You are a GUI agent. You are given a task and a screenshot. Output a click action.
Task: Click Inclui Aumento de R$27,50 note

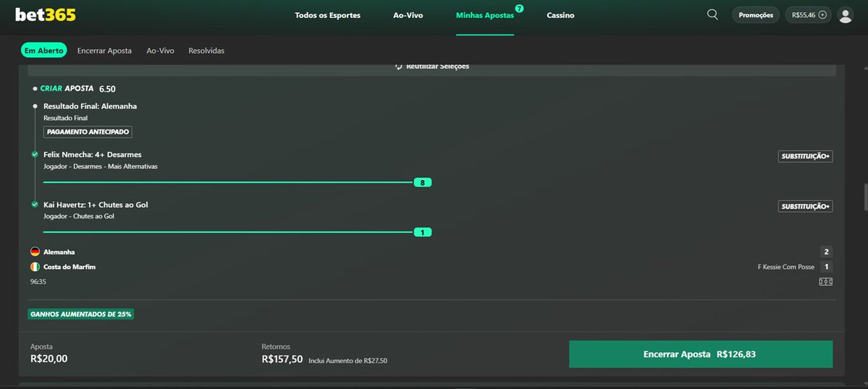coord(348,361)
